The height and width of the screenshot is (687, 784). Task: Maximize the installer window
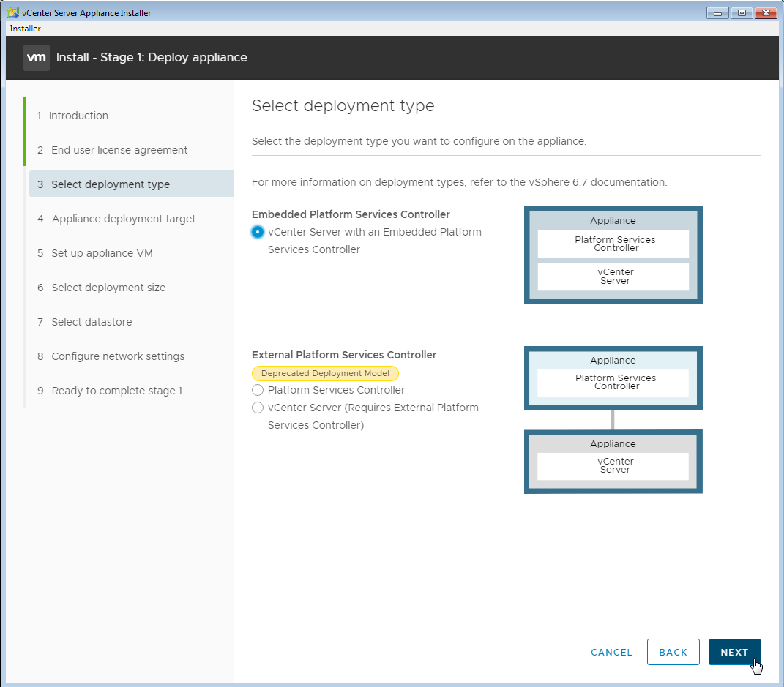click(742, 13)
